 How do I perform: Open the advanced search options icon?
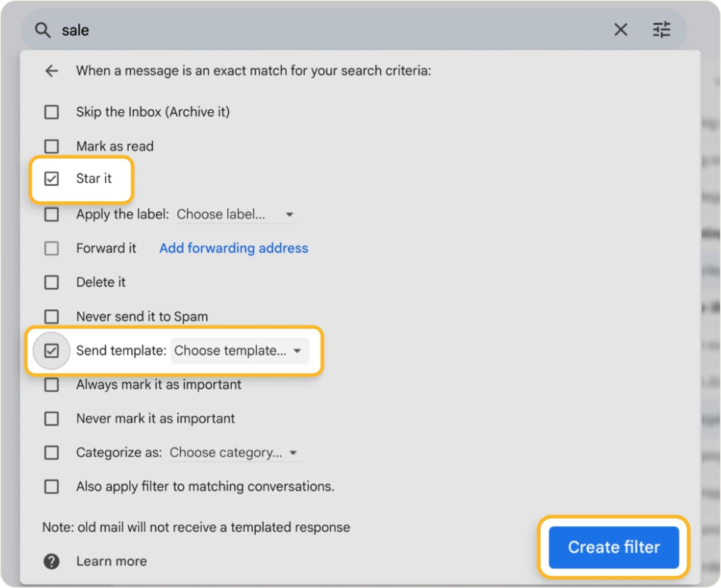[662, 29]
